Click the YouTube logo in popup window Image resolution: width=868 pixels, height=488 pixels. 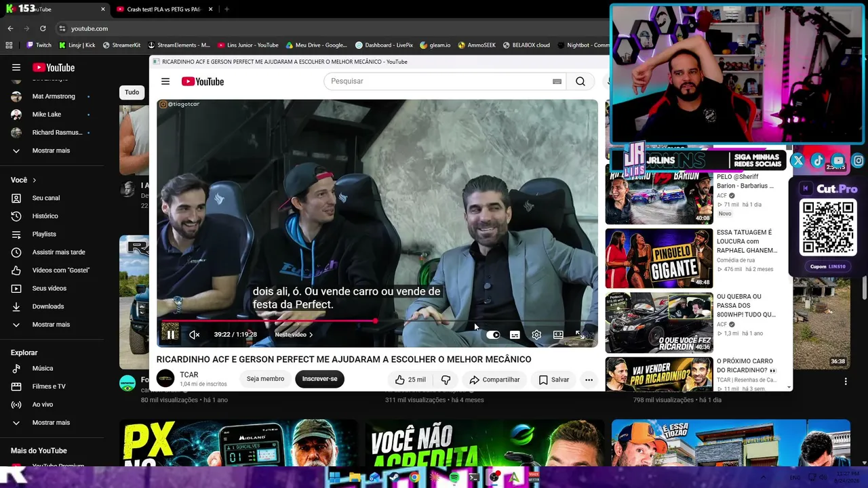203,81
